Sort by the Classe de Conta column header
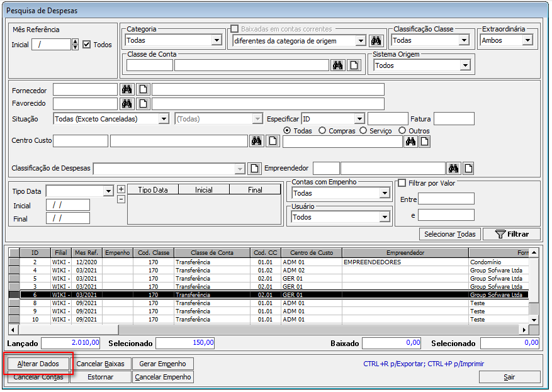The image size is (552, 392). pyautogui.click(x=212, y=253)
